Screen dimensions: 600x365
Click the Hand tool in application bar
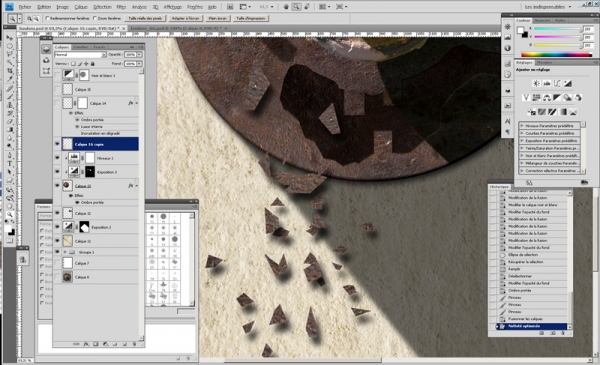point(286,7)
